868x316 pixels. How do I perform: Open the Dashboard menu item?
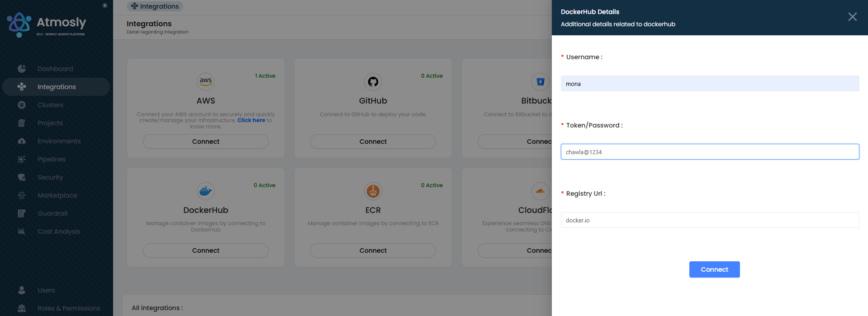pos(55,69)
